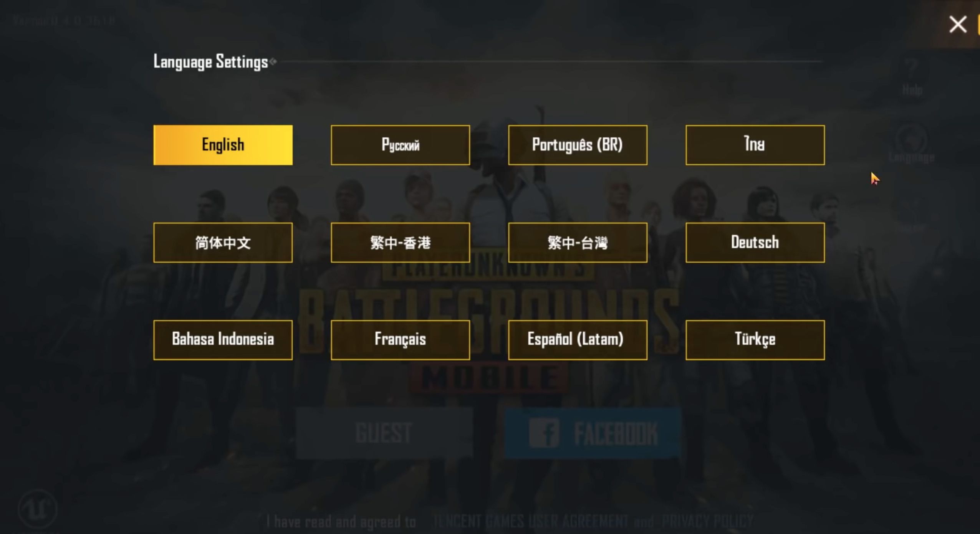
Task: Select 繁中-台灣 language option
Action: (577, 242)
